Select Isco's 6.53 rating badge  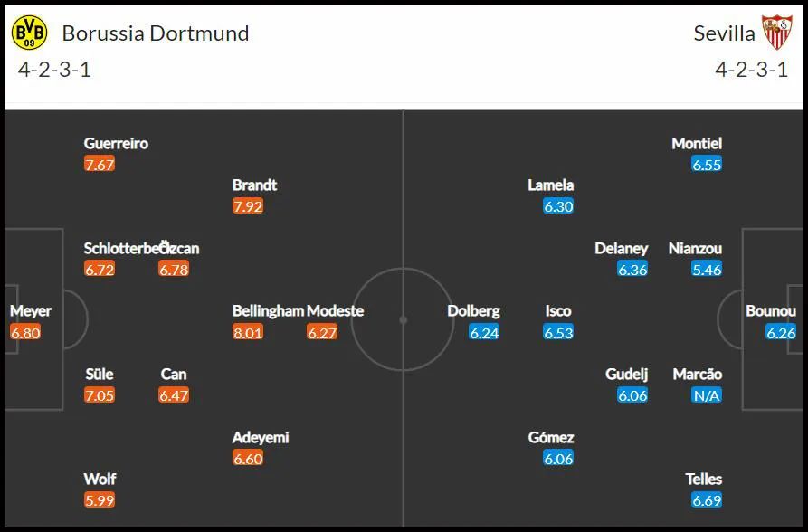[558, 333]
